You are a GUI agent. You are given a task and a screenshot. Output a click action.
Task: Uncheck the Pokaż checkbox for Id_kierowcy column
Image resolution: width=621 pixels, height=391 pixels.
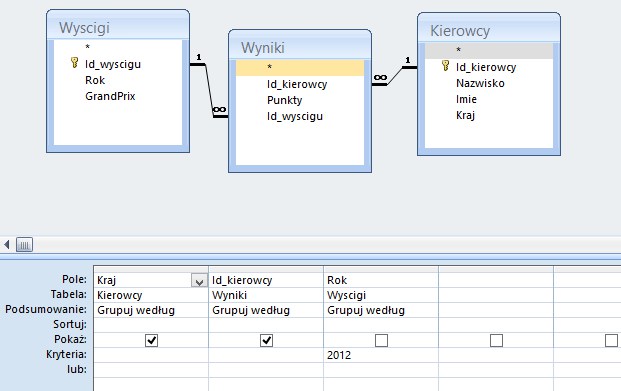(266, 340)
